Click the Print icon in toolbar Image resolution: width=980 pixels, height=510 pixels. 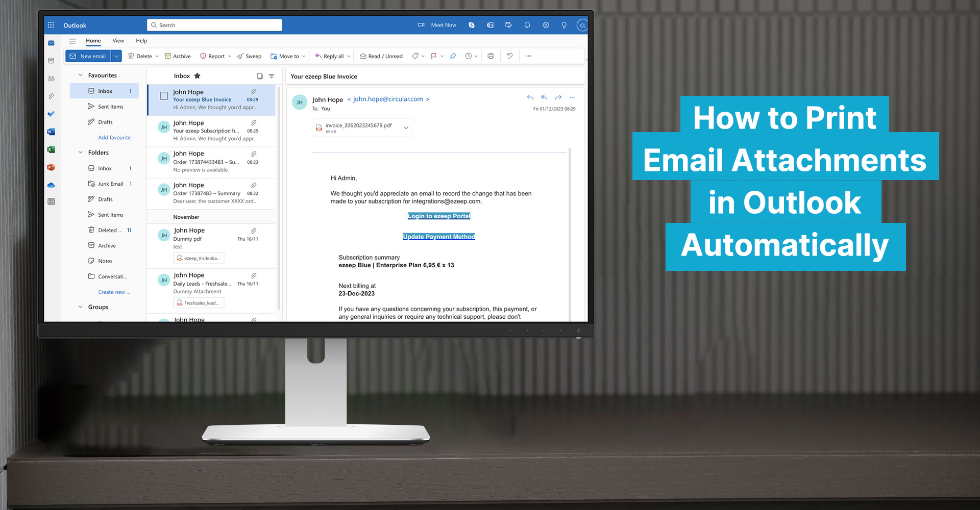click(x=491, y=56)
